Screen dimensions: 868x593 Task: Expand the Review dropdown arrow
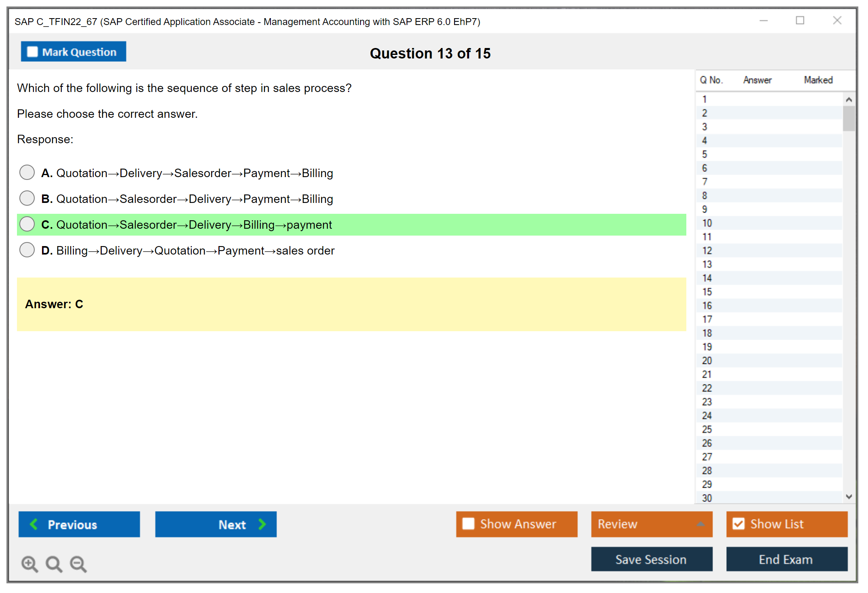point(700,524)
